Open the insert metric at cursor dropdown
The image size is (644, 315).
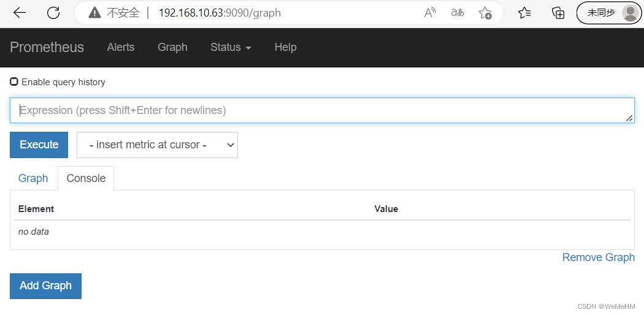coord(157,145)
